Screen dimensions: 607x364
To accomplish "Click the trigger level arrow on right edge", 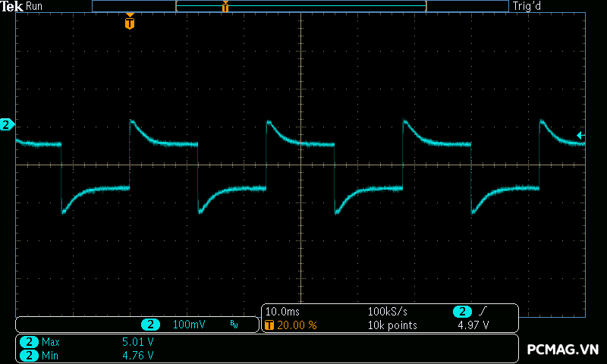I will pyautogui.click(x=580, y=135).
